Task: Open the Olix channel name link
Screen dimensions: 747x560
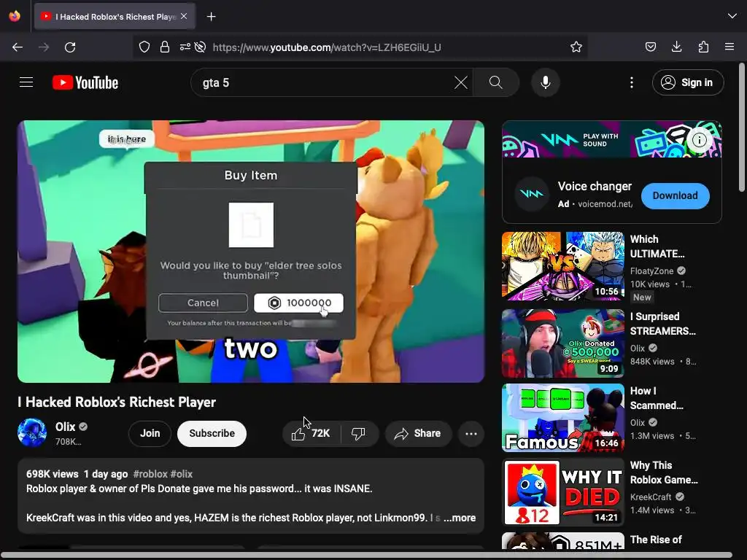Action: [65, 427]
